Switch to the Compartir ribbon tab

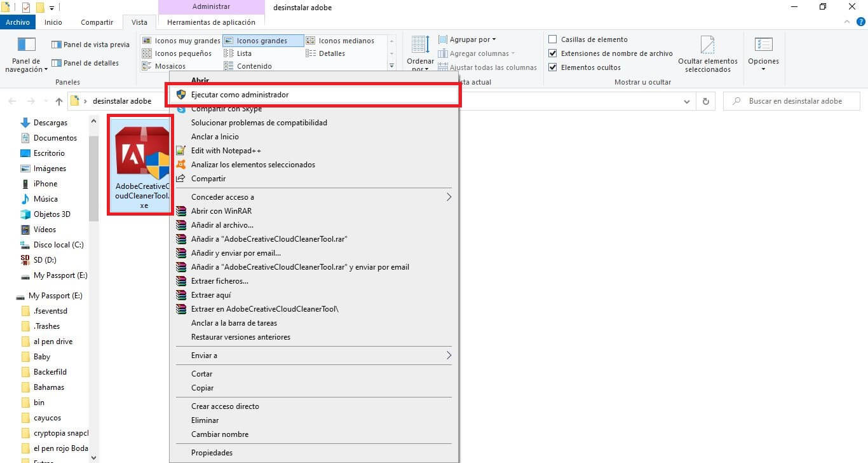[x=97, y=22]
